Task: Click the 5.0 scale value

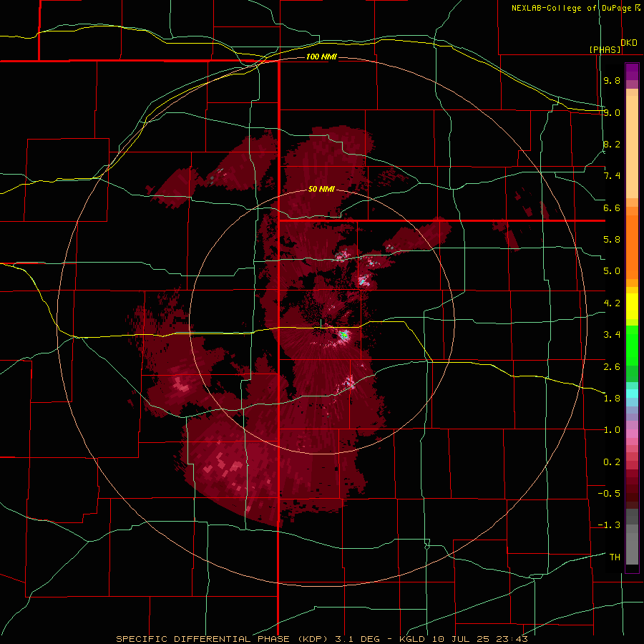Action: click(x=612, y=271)
